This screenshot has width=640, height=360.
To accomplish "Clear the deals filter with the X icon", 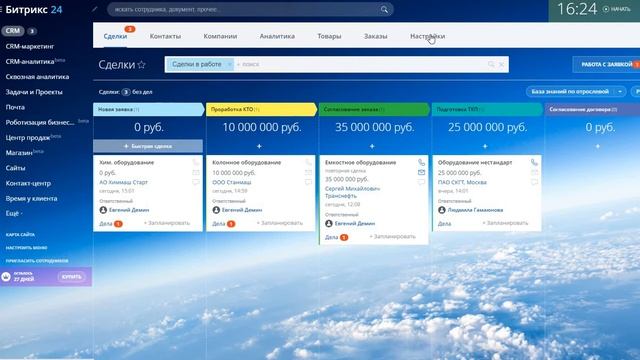I will pos(502,64).
